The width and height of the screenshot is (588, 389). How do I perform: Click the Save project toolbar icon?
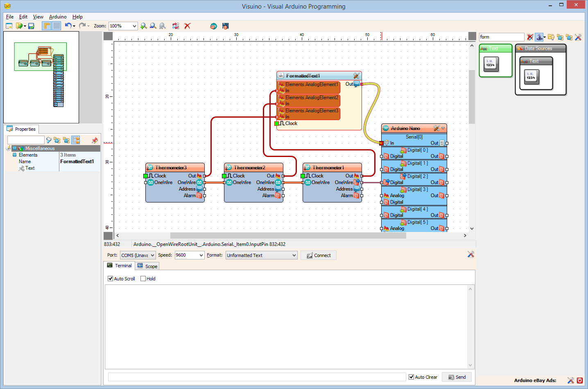pyautogui.click(x=31, y=26)
